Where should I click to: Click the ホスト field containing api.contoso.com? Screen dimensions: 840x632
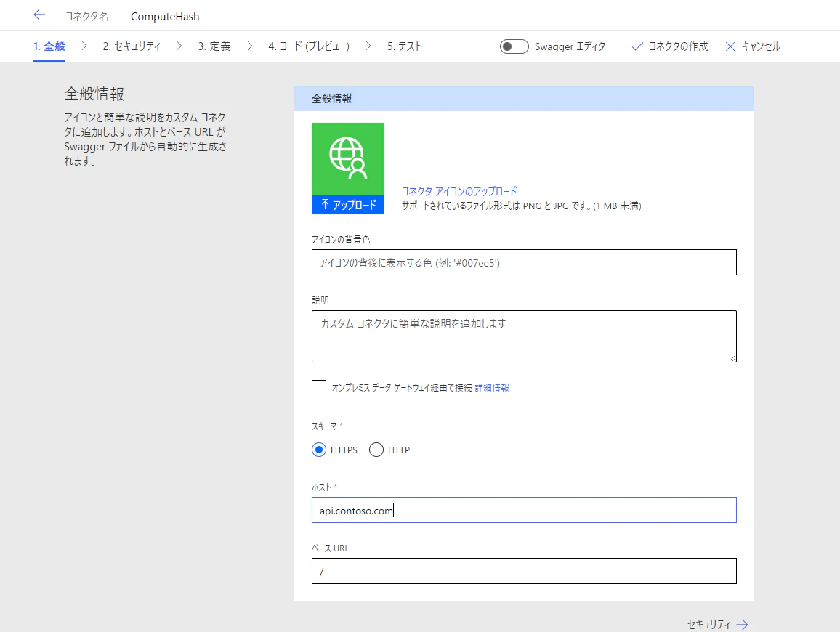point(524,510)
